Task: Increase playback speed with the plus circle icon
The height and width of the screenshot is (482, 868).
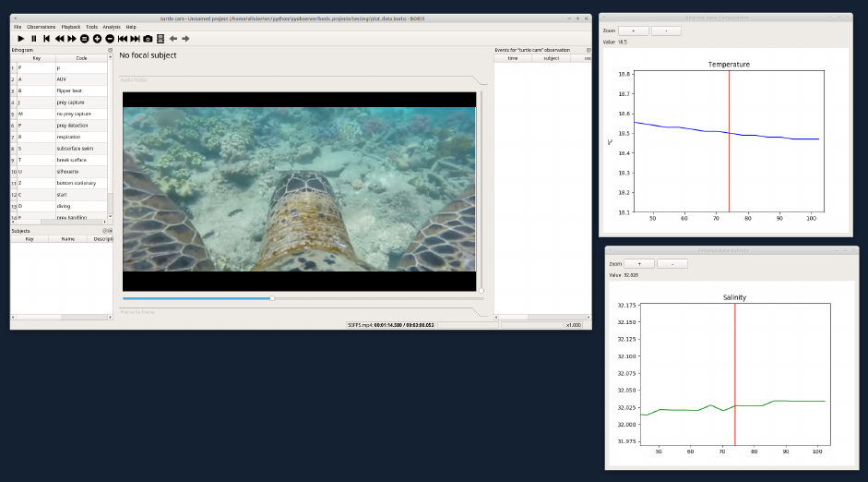Action: 97,39
